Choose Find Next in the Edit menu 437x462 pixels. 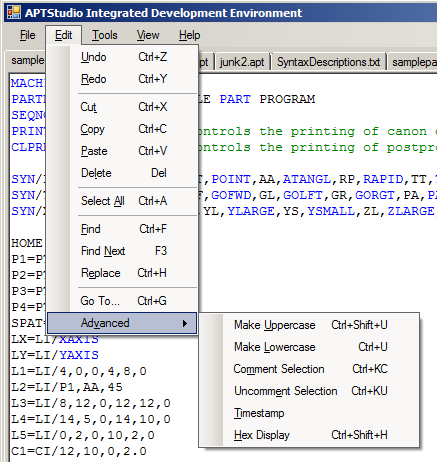point(123,251)
